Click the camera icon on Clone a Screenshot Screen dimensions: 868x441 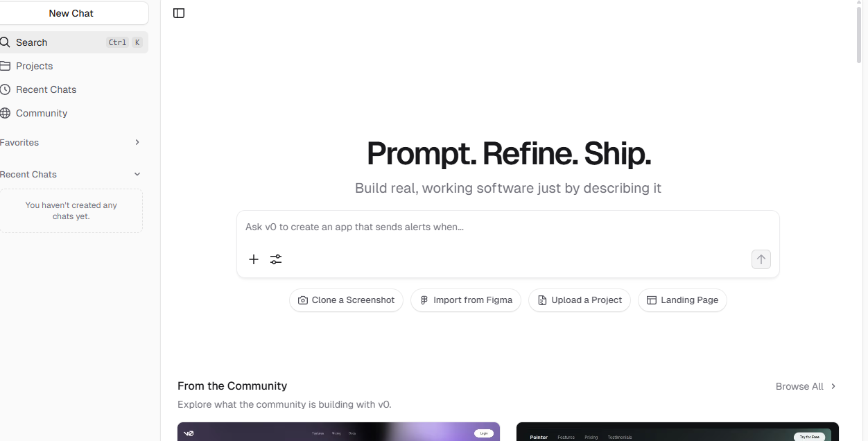(303, 300)
